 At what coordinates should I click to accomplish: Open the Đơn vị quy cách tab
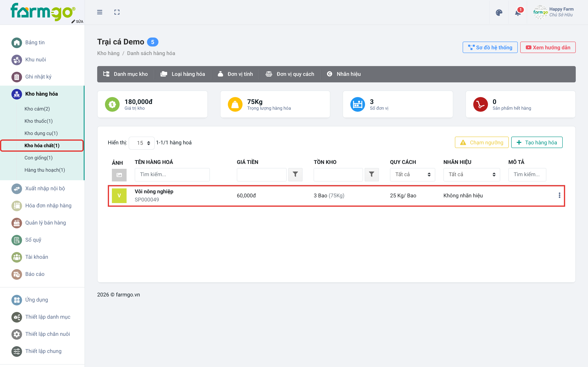click(x=290, y=74)
